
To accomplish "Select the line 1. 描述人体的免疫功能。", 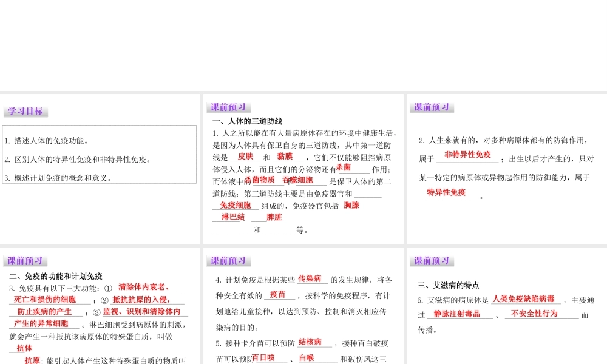I will tap(47, 141).
